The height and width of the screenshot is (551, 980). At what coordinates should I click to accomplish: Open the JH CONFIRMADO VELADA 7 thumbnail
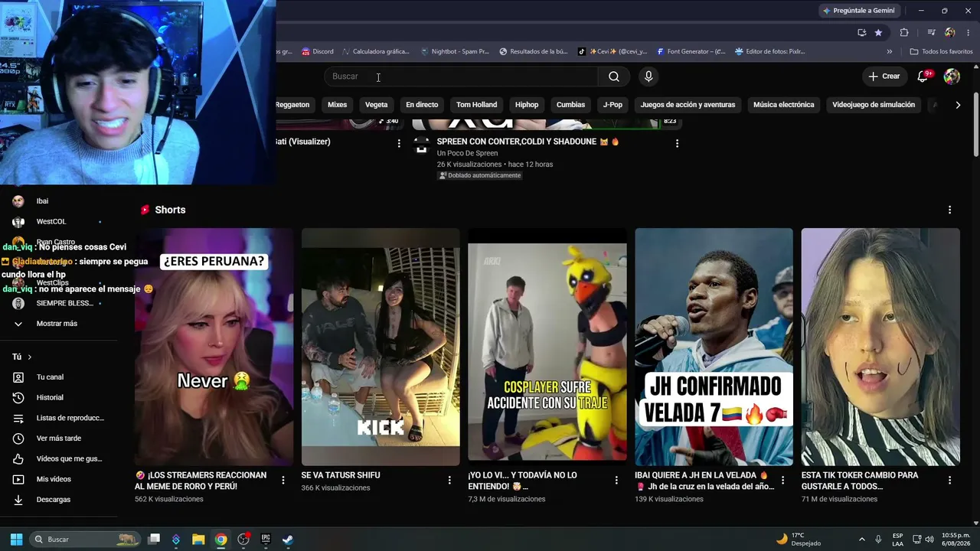click(714, 347)
